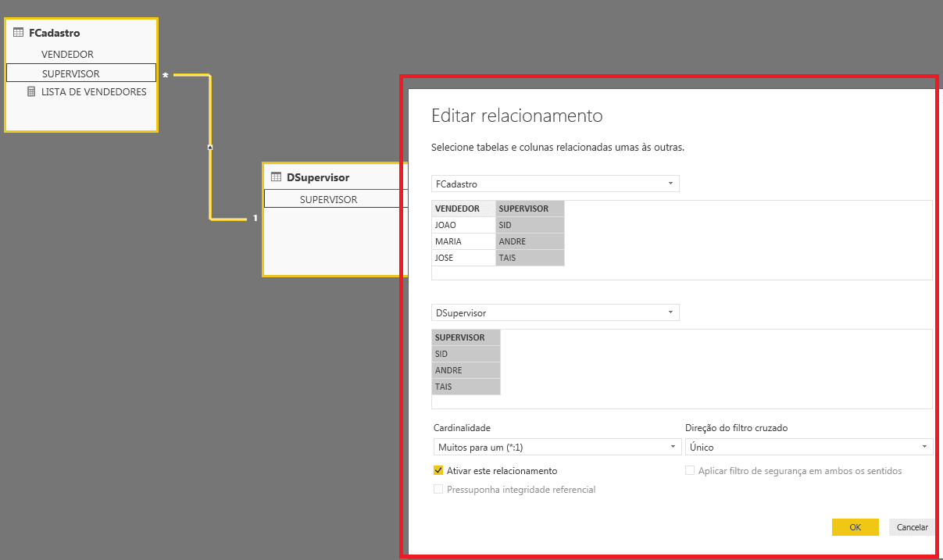The image size is (943, 560).
Task: Open the FCadastro table dropdown in the dialog
Action: tap(555, 184)
